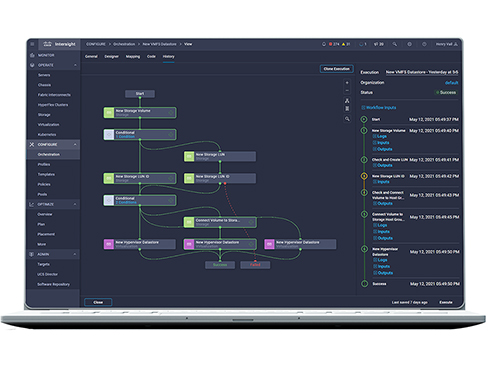This screenshot has width=488, height=366.
Task: Click the ADMIN section icon
Action: click(x=32, y=254)
